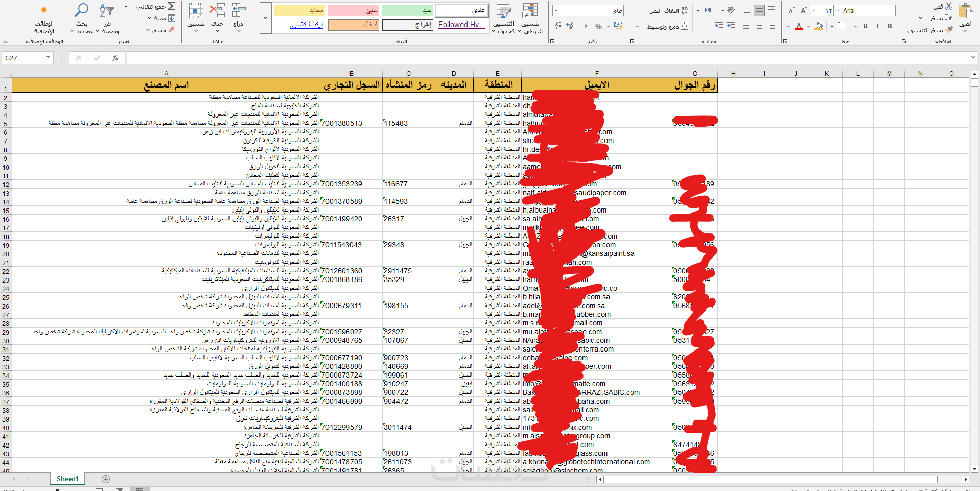
Task: Open the number format (عام) dropdown
Action: point(556,10)
